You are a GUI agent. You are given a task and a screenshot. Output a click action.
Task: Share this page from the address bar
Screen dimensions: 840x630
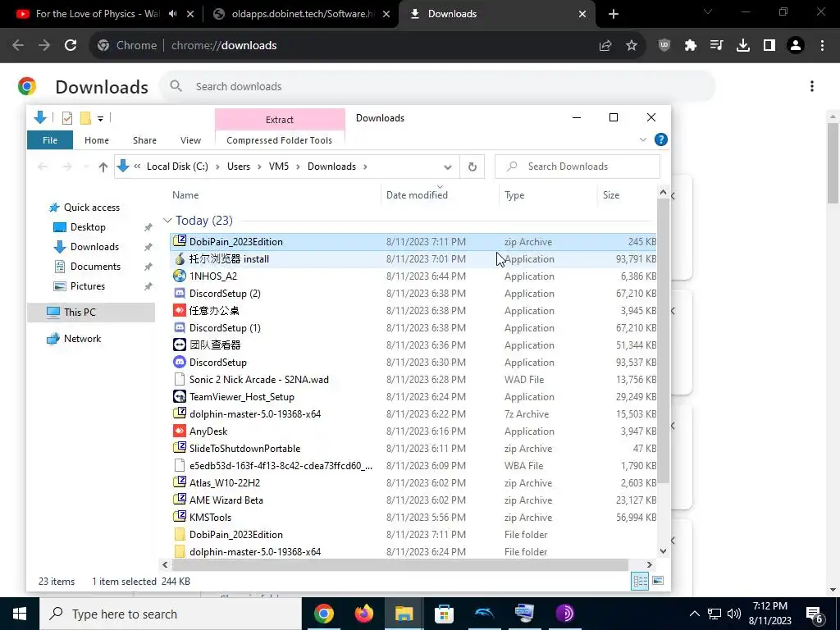click(605, 46)
